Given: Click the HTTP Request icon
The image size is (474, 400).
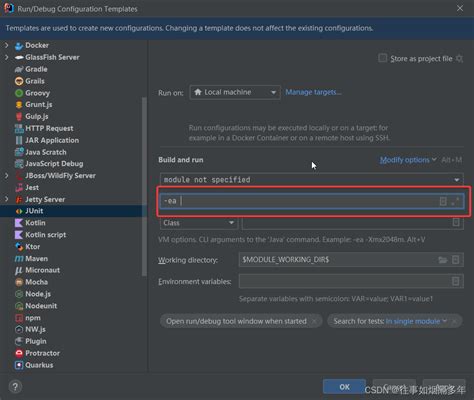Looking at the screenshot, I should (19, 128).
